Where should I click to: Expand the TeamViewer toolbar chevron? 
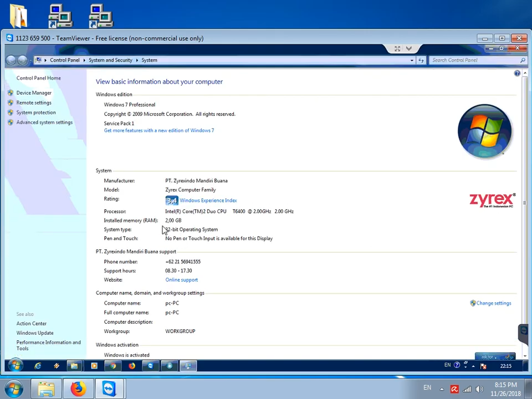409,49
